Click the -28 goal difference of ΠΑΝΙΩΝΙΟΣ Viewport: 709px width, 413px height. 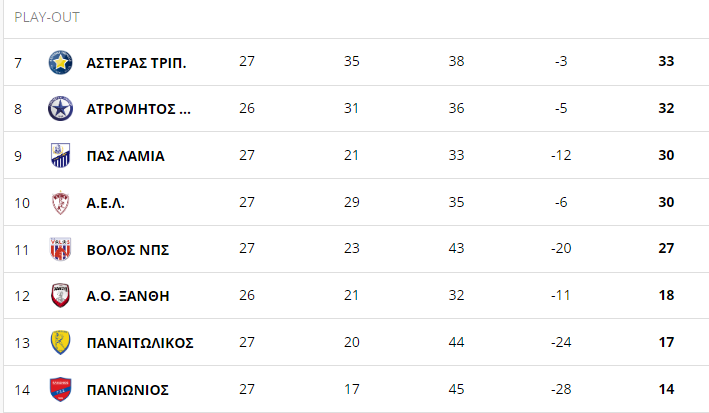point(561,389)
